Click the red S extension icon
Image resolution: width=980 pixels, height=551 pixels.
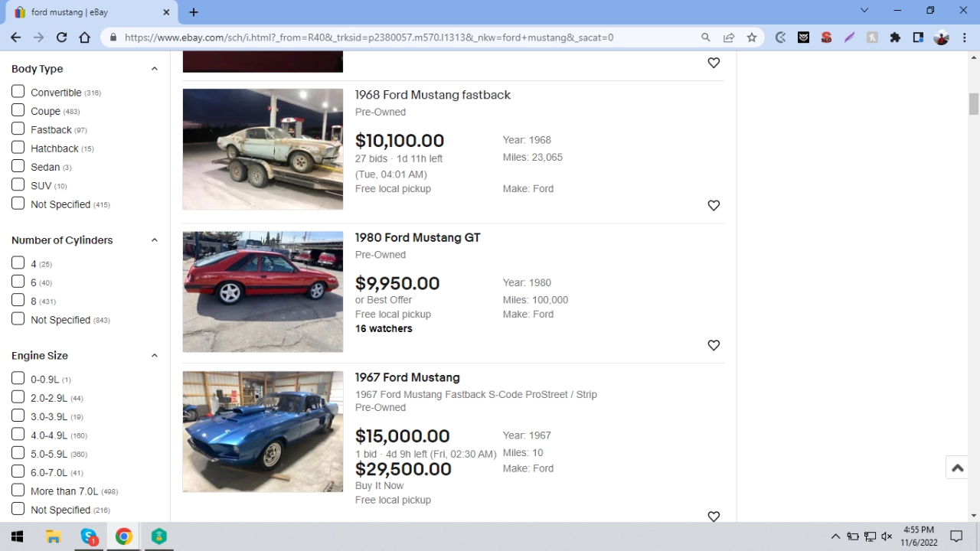(x=826, y=37)
